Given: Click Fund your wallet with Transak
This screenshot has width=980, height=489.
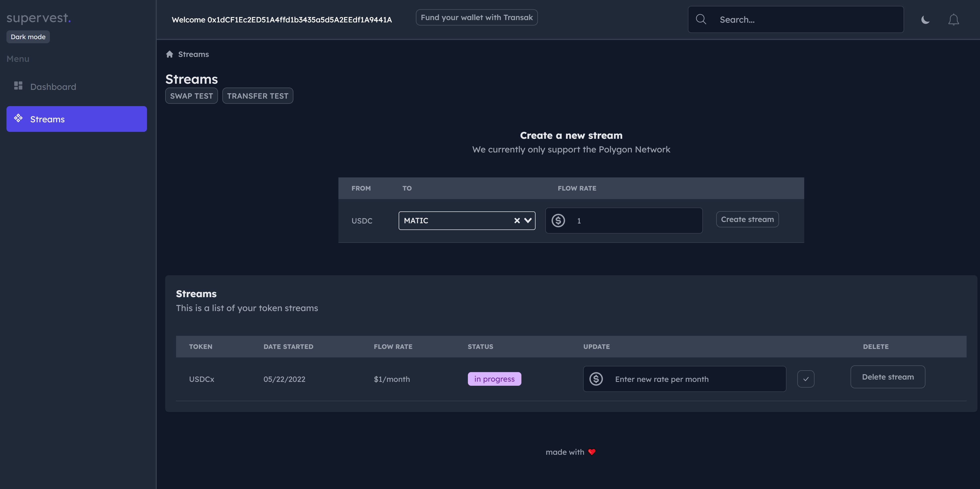Looking at the screenshot, I should pos(476,18).
